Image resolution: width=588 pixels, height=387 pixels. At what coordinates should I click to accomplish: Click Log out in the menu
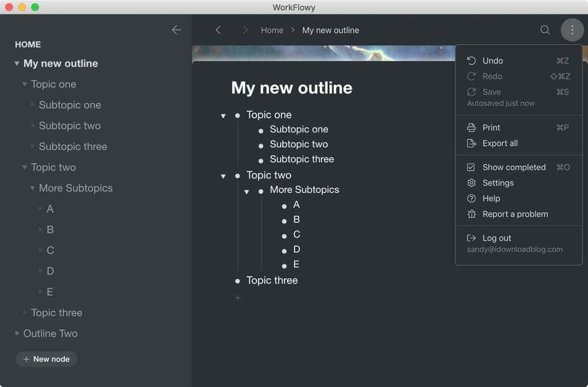[496, 238]
